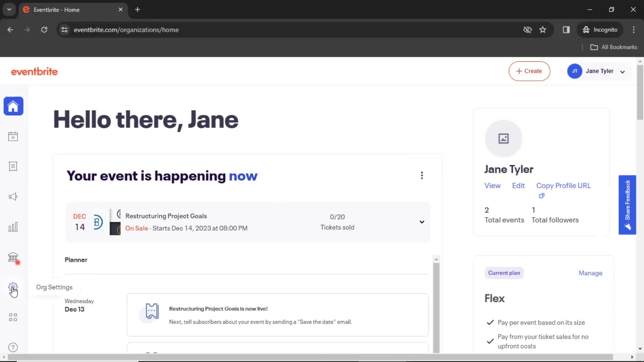The height and width of the screenshot is (362, 644).
Task: Go back to the previous page
Action: (10, 30)
